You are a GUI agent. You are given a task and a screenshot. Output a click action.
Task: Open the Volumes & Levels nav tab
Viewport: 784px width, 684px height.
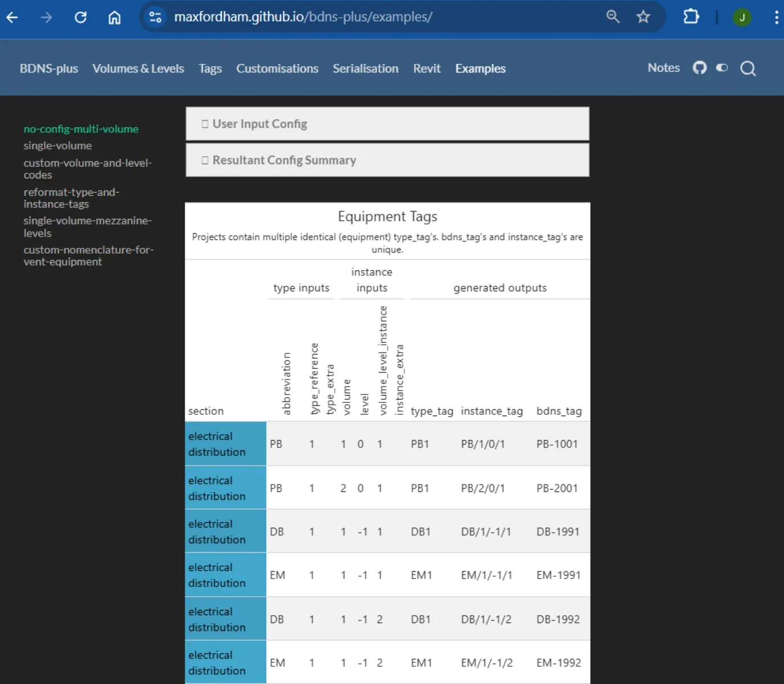click(x=138, y=68)
